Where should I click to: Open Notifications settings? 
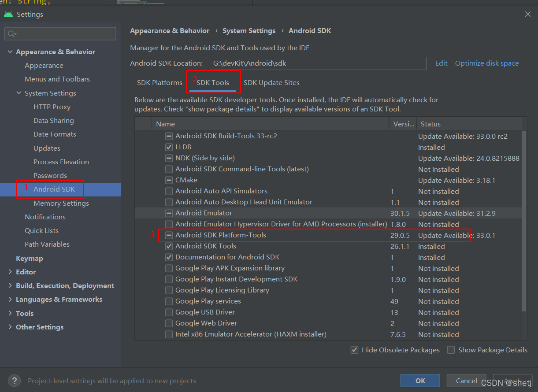45,217
